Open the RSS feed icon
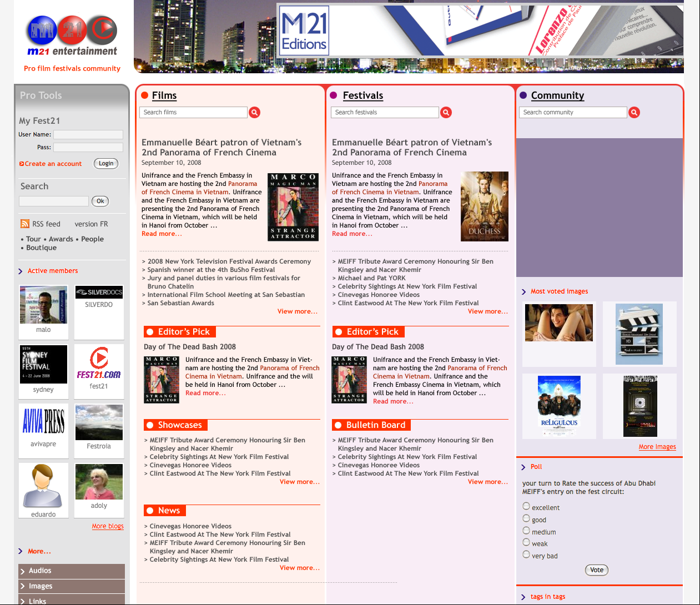 pos(25,224)
